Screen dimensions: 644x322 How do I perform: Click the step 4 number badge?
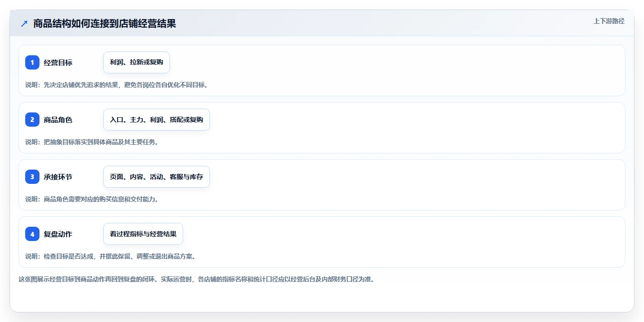[x=32, y=234]
